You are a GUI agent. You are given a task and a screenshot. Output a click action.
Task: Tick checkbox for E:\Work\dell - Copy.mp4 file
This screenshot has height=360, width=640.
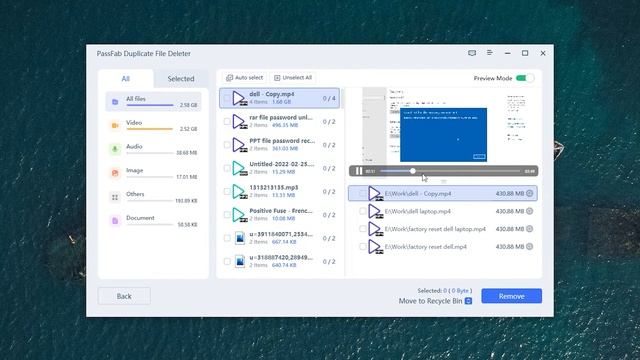coord(362,193)
